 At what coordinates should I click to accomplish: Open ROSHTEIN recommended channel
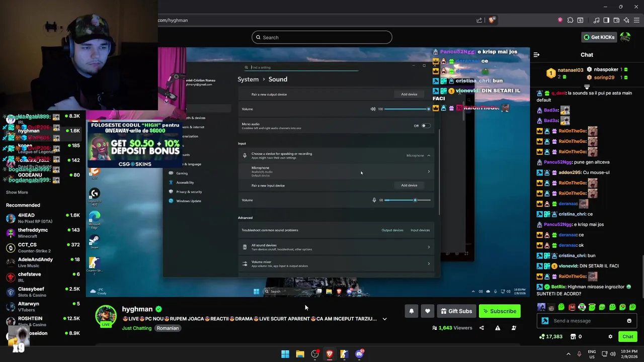[x=42, y=321]
